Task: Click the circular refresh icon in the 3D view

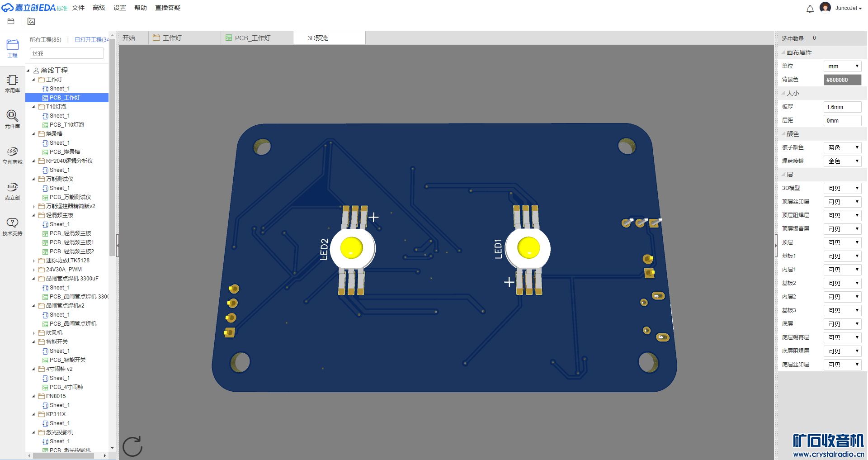Action: tap(132, 446)
